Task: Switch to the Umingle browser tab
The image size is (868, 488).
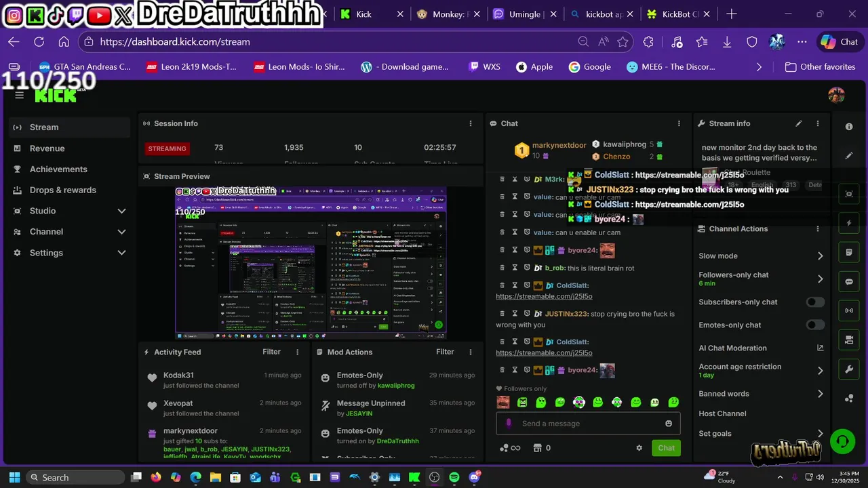Action: point(525,14)
